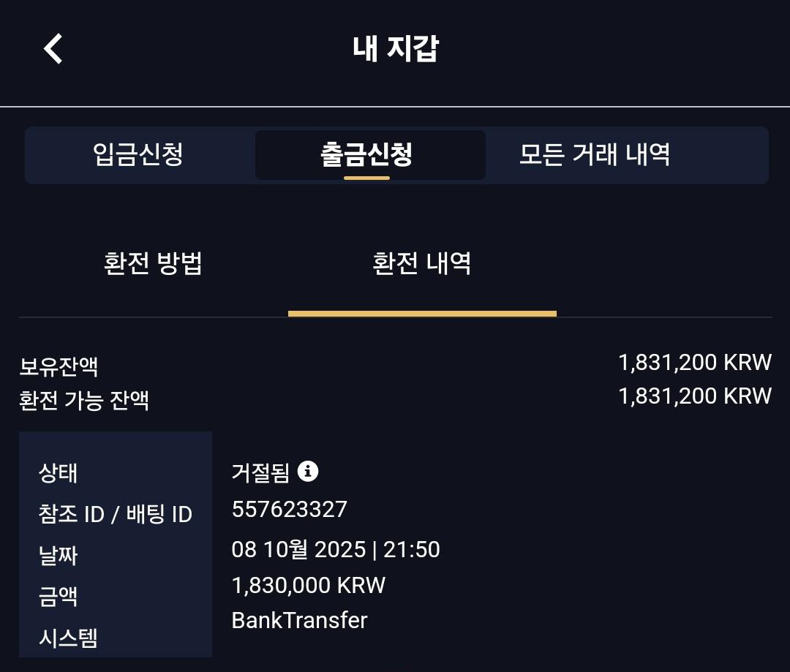Viewport: 790px width, 672px height.
Task: Switch to the 입금신청 tab
Action: [138, 154]
